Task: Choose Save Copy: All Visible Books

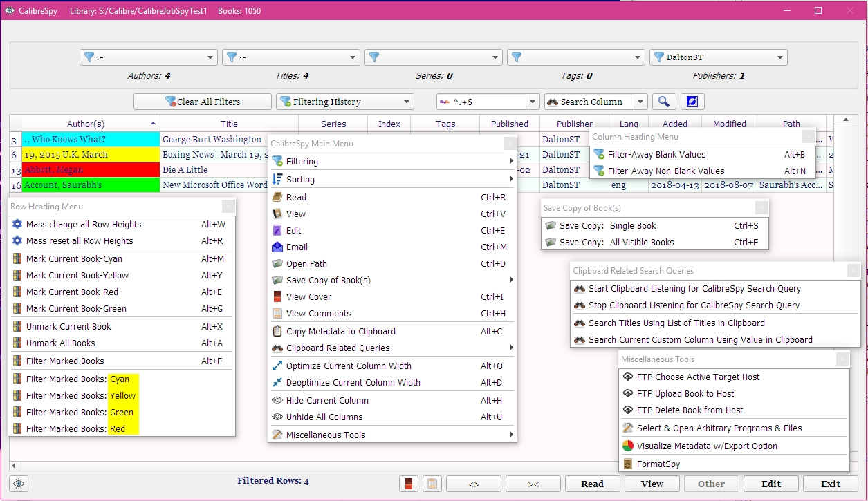Action: pyautogui.click(x=616, y=242)
